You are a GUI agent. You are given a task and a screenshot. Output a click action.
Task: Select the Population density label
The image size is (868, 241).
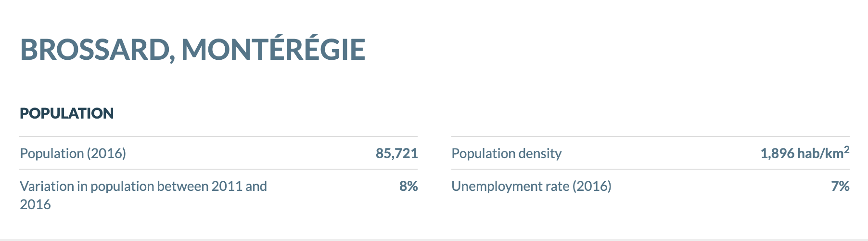pos(506,153)
